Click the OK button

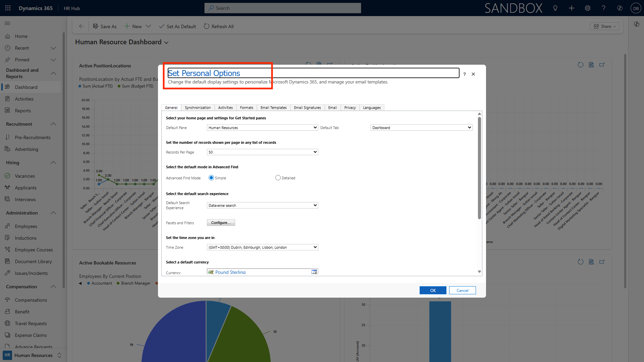pos(433,290)
